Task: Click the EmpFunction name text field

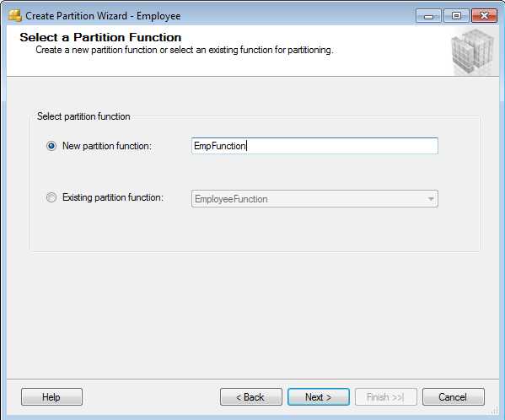Action: (x=314, y=146)
